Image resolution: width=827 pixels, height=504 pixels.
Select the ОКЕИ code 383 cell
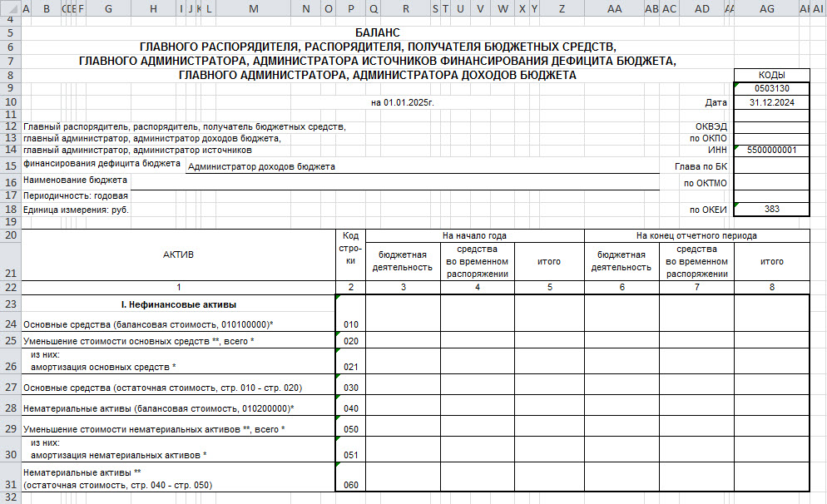click(x=771, y=210)
